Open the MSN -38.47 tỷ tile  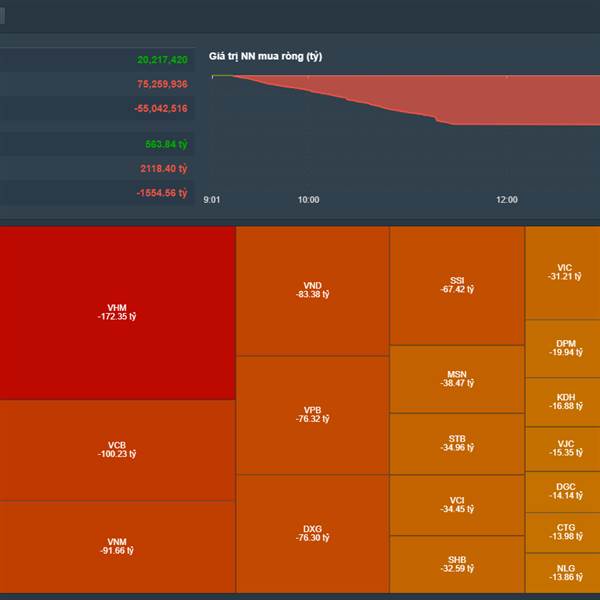[x=457, y=379]
